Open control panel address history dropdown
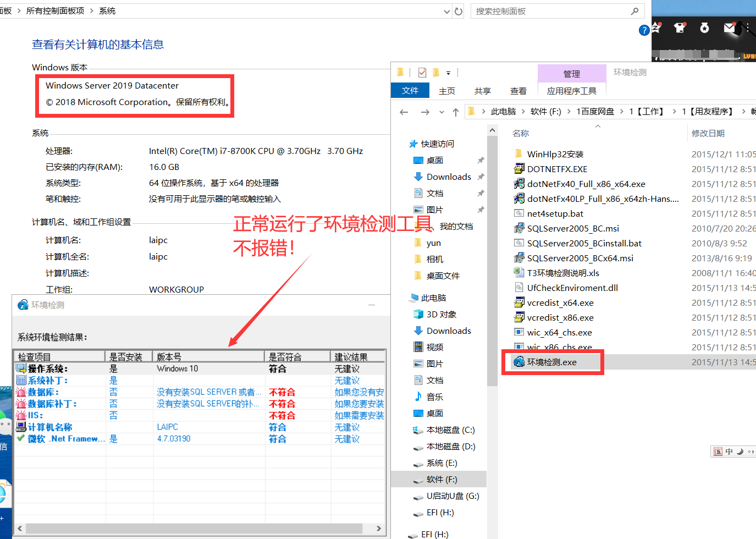Viewport: 756px width, 539px height. coord(447,11)
